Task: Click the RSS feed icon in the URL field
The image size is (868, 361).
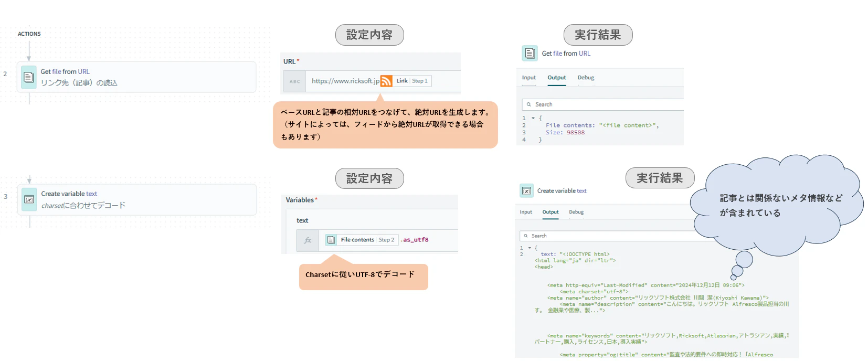Action: point(386,81)
